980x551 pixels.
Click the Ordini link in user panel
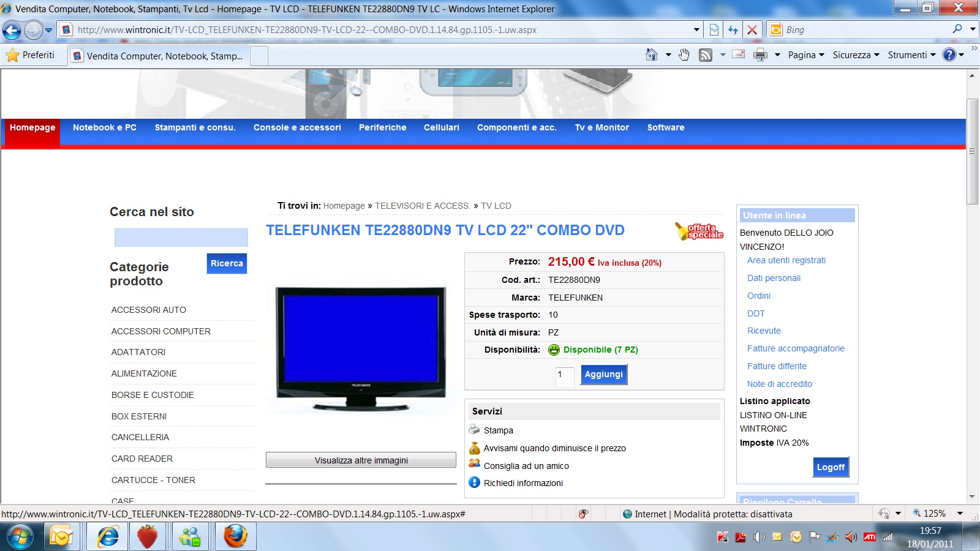pos(759,296)
